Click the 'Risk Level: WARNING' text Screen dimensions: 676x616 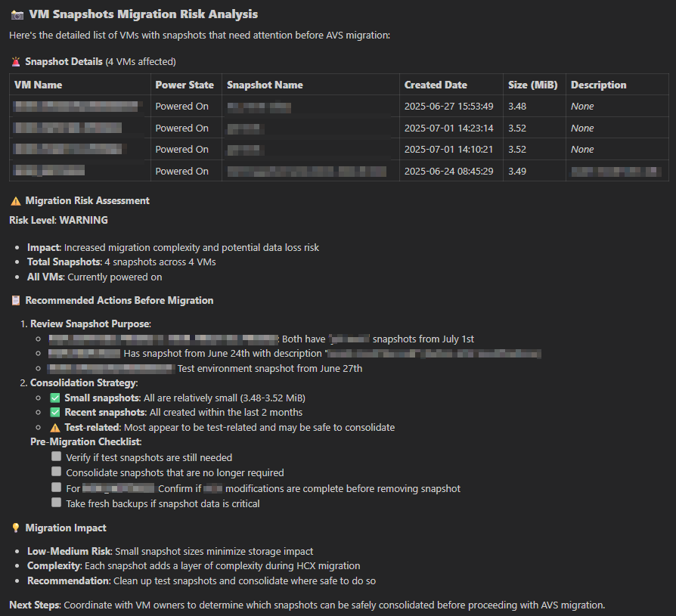pyautogui.click(x=59, y=220)
